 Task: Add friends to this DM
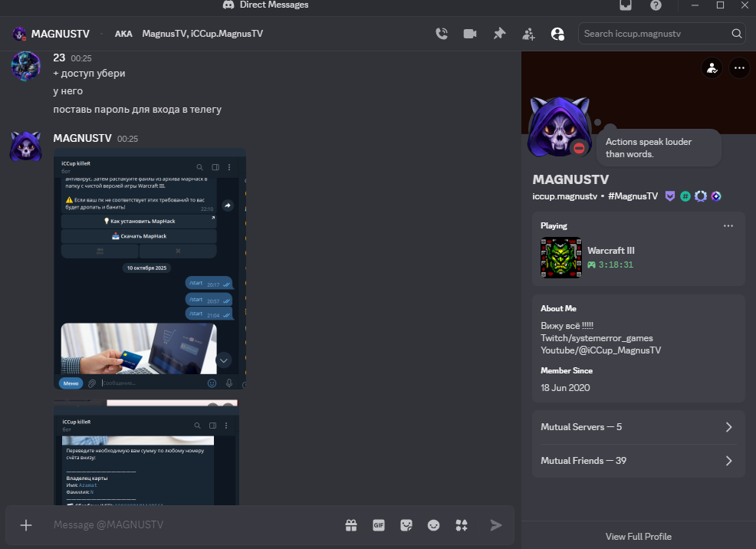tap(528, 34)
